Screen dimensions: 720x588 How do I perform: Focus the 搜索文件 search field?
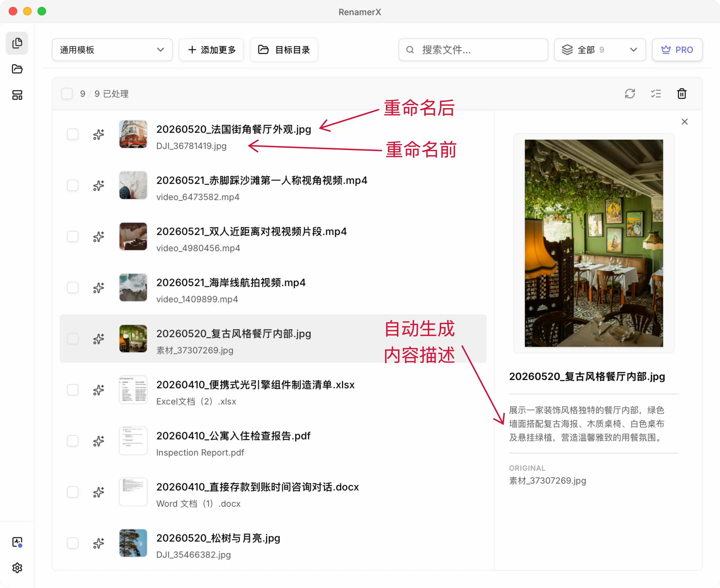point(473,50)
